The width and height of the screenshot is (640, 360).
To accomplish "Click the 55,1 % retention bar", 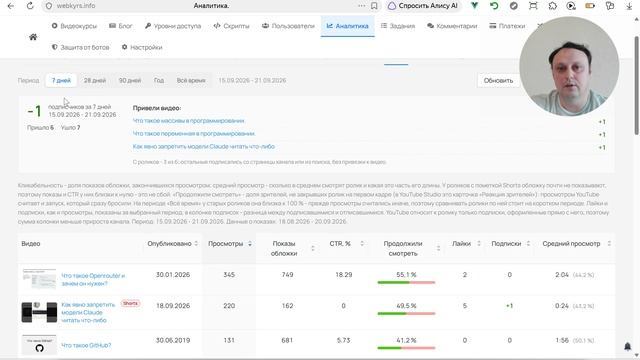I will click(406, 282).
